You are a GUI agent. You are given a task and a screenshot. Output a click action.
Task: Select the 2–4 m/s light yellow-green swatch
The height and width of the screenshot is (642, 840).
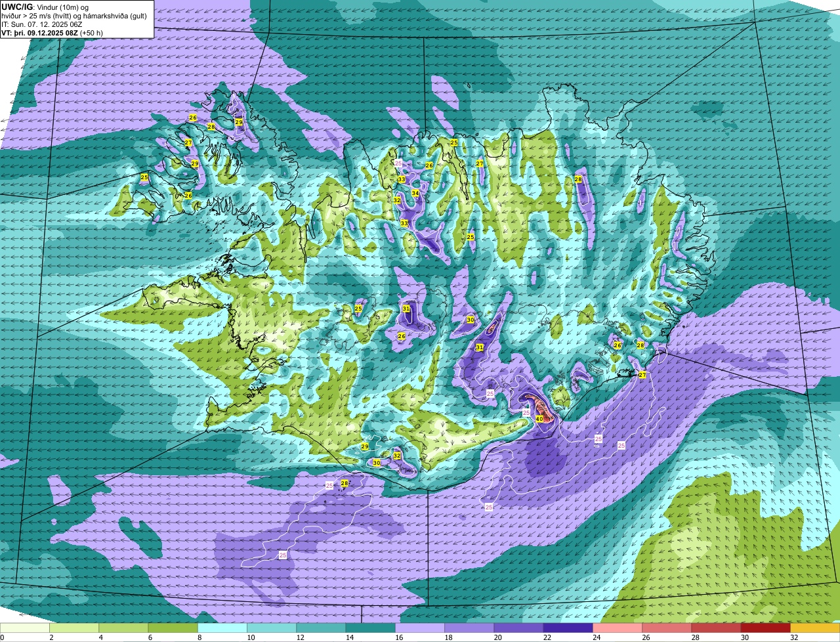[74, 628]
